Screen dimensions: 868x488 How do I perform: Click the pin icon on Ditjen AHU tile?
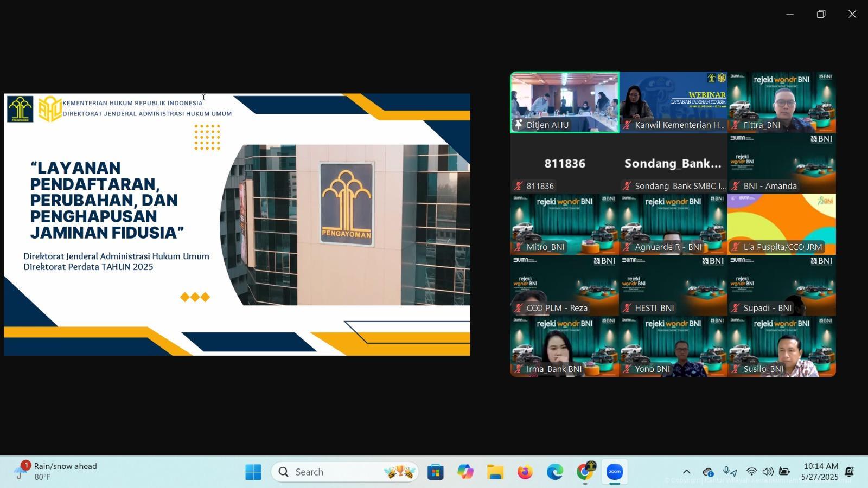(519, 125)
